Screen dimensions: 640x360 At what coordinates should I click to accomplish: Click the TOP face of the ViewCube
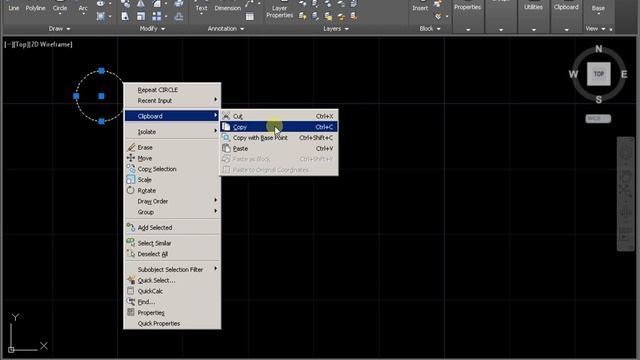[x=599, y=74]
